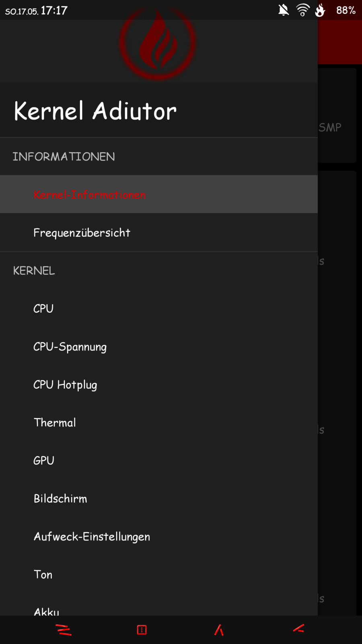
Task: Choose the Bildschirm menu entry
Action: coord(60,499)
